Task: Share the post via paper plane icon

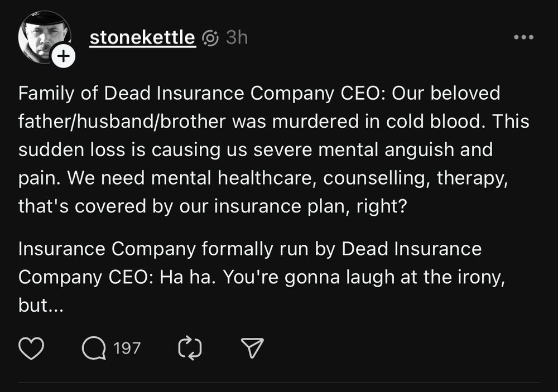Action: point(252,349)
